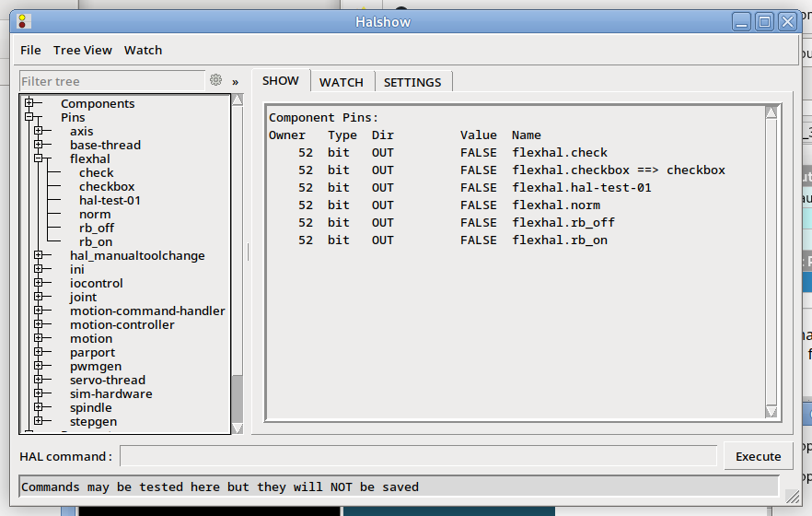
Task: Expand the stepgen tree node
Action: pyautogui.click(x=39, y=421)
